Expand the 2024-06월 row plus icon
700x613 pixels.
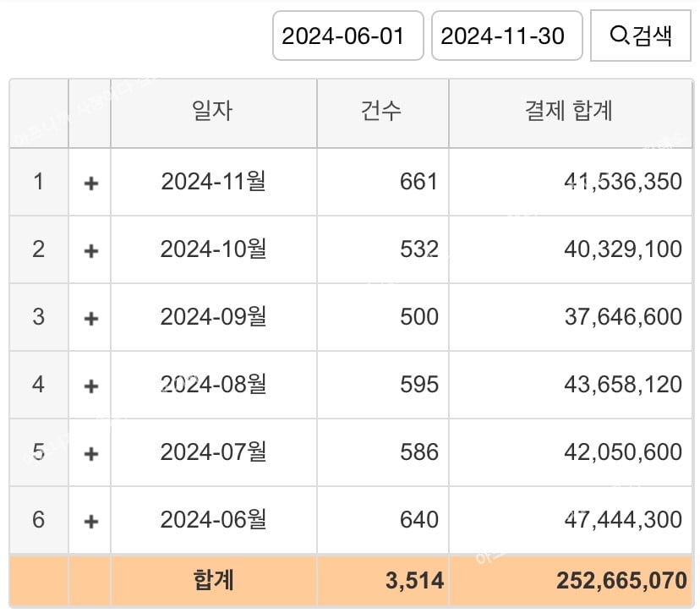tap(91, 521)
